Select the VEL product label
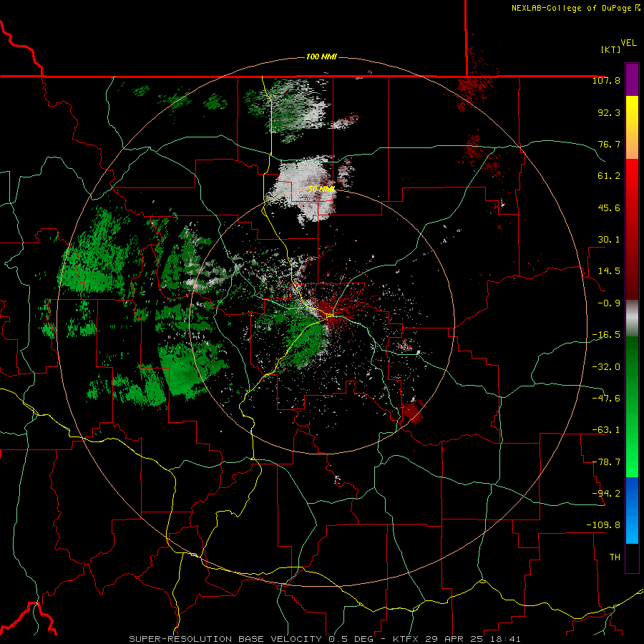The image size is (644, 644). 628,43
